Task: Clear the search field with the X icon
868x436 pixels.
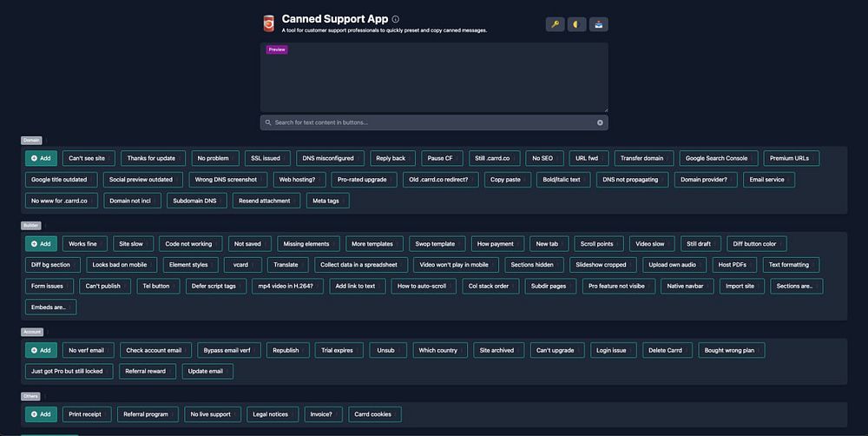Action: [x=600, y=122]
